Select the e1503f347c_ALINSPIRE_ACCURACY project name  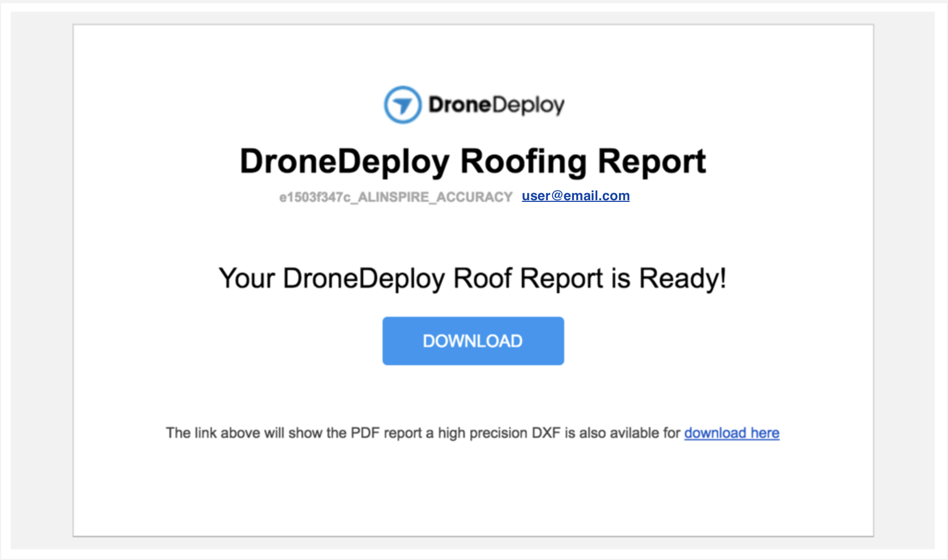(x=396, y=197)
